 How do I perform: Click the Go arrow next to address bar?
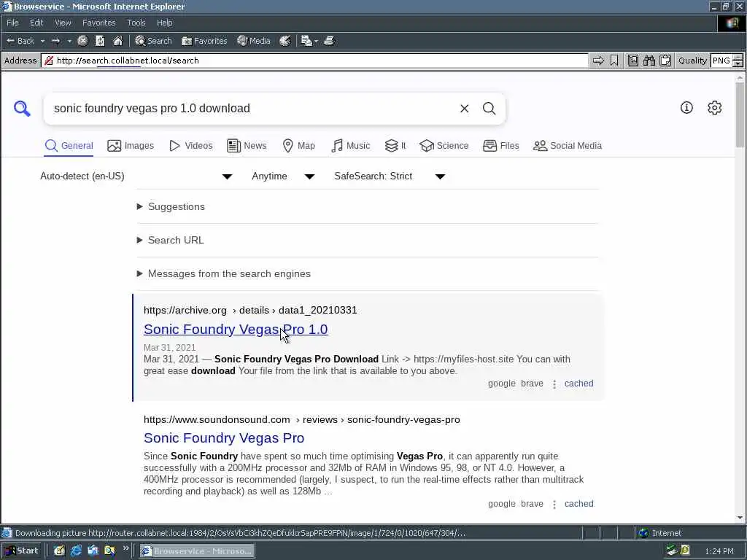pyautogui.click(x=598, y=61)
